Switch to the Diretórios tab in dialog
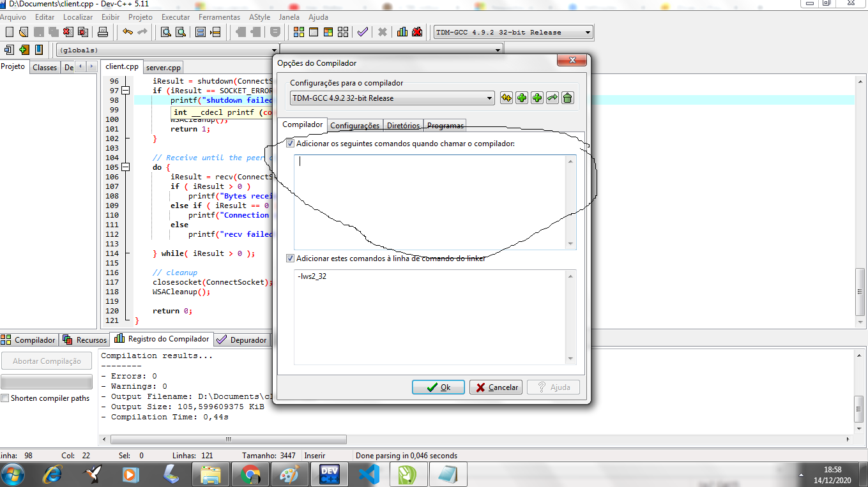This screenshot has width=868, height=487. point(404,126)
